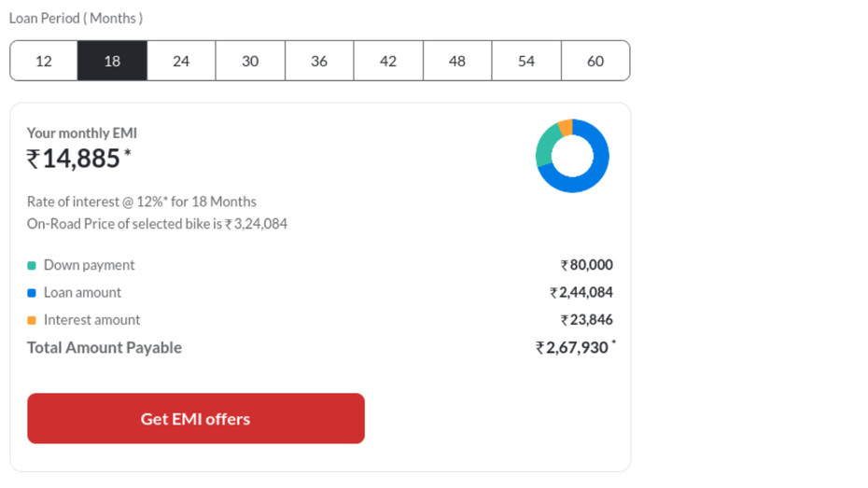Click the 'Rate of interest @ 12%' text

pyautogui.click(x=142, y=202)
